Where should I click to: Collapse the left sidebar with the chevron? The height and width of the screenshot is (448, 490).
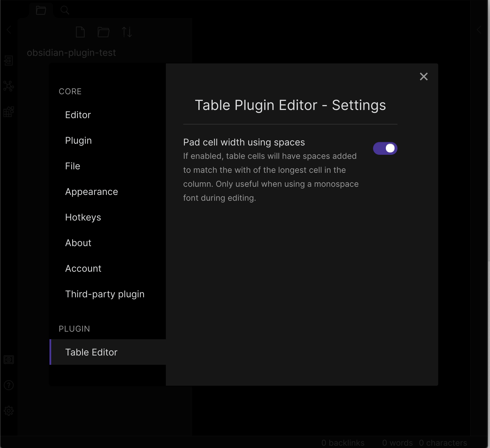tap(9, 30)
